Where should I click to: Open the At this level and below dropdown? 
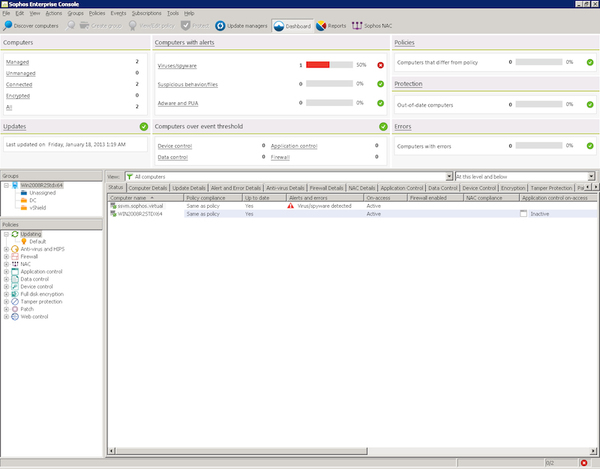591,176
